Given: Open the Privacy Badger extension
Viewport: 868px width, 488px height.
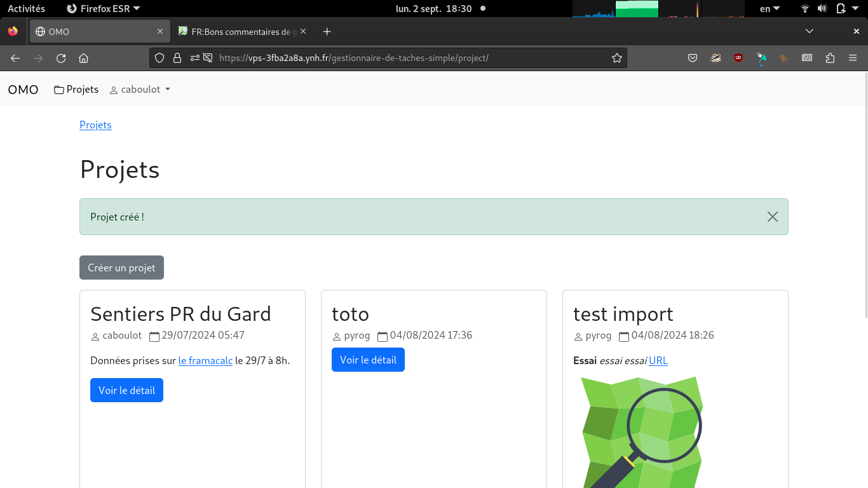Looking at the screenshot, I should pyautogui.click(x=715, y=58).
